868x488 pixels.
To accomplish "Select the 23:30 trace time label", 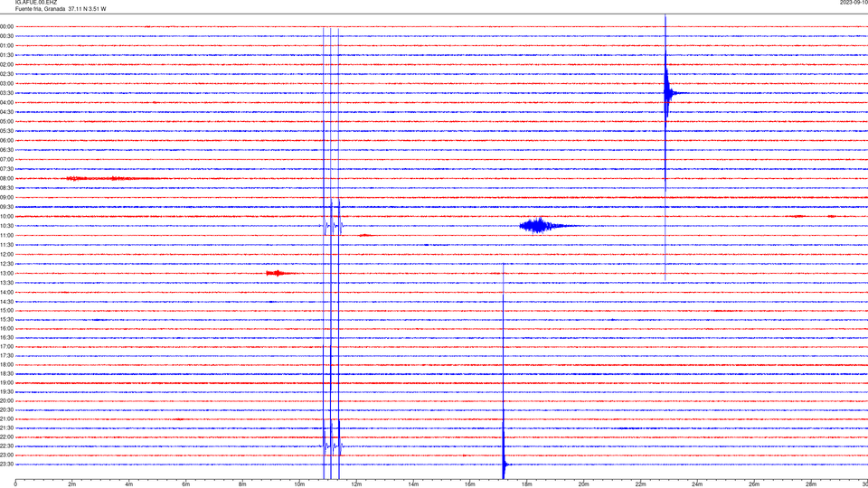I will (6, 465).
